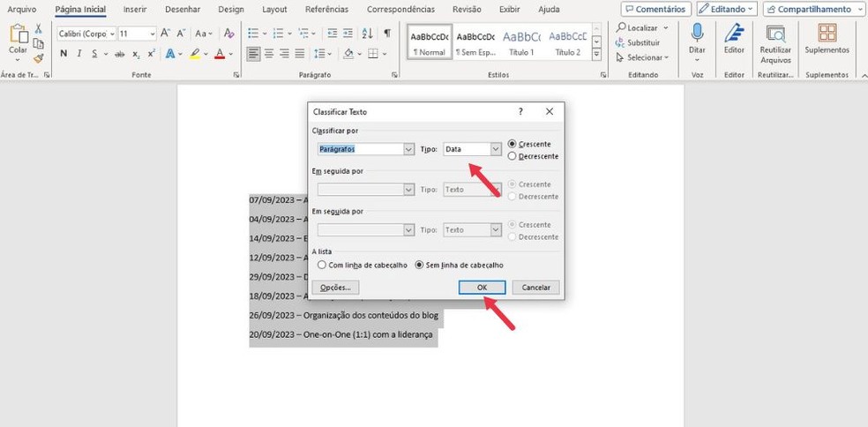868x427 pixels.
Task: Apply subscript formatting
Action: [136, 54]
